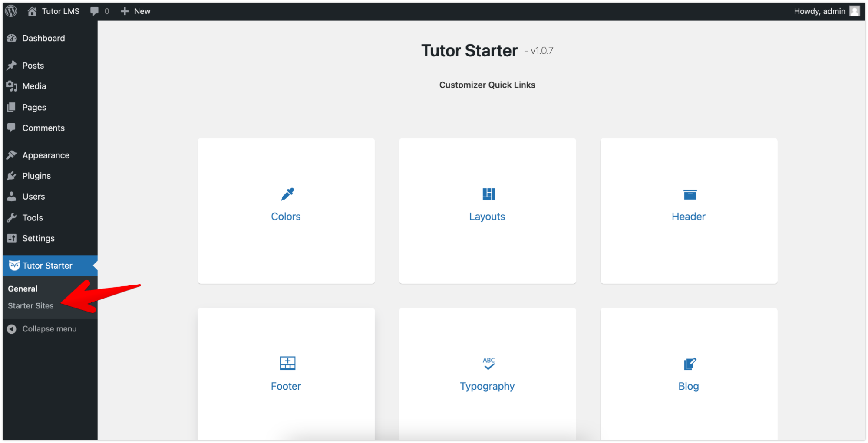Open the Typography customizer link

487,386
